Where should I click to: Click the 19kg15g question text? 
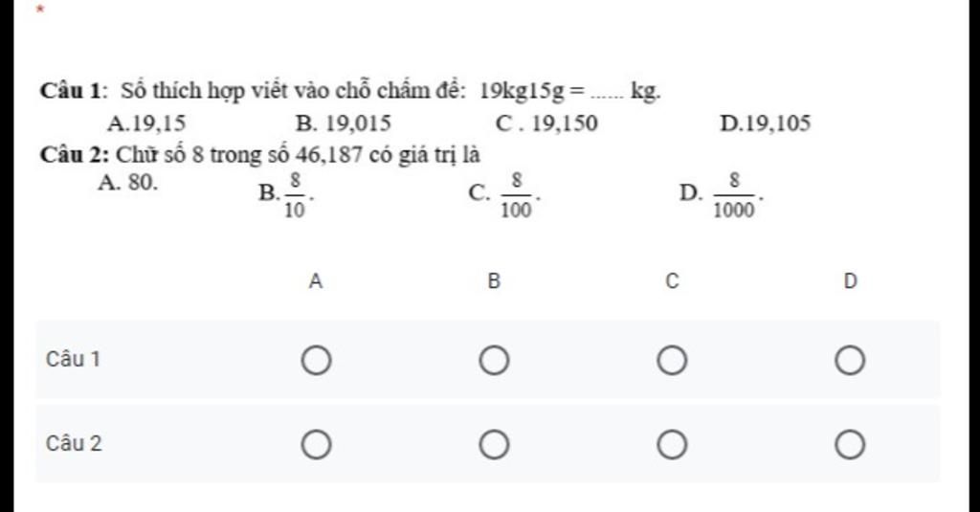(x=350, y=92)
